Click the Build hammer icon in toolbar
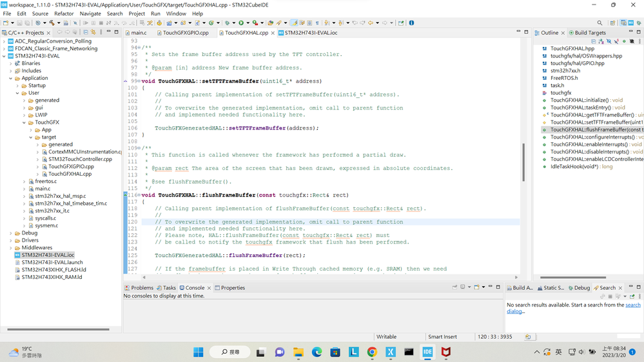644x362 pixels. coord(52,23)
